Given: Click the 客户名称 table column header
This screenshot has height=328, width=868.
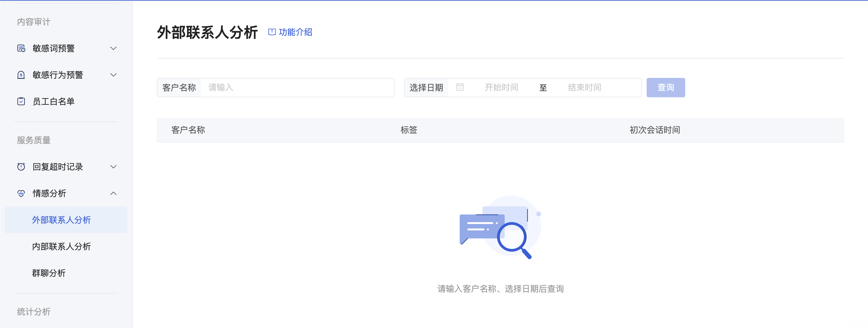Looking at the screenshot, I should (x=188, y=130).
